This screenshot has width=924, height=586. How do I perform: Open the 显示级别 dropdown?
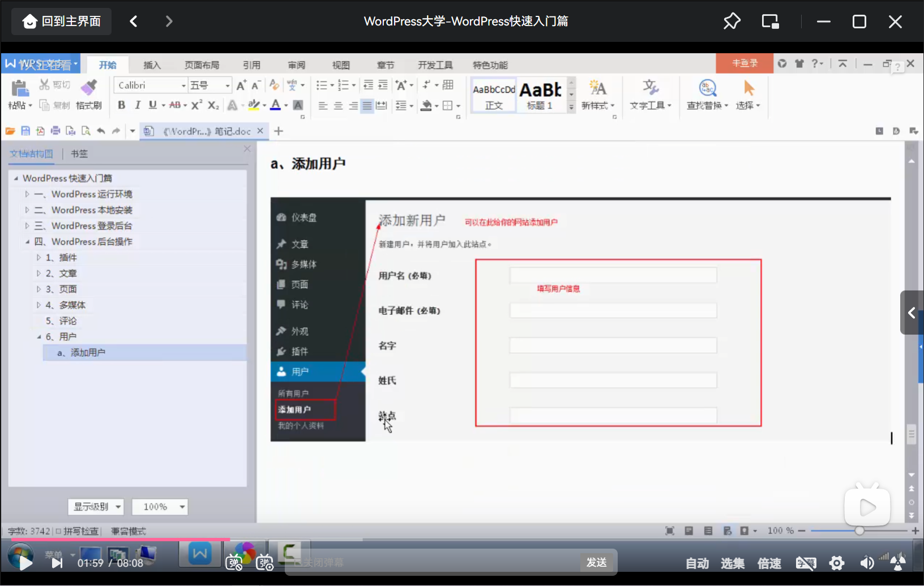coord(96,507)
